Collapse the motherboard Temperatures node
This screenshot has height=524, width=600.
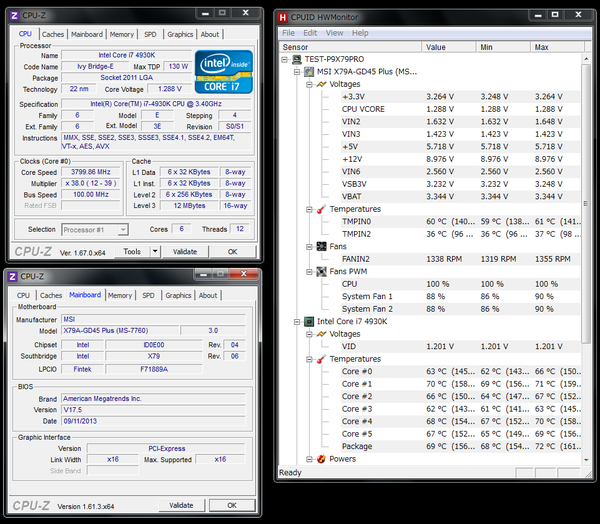tap(309, 209)
